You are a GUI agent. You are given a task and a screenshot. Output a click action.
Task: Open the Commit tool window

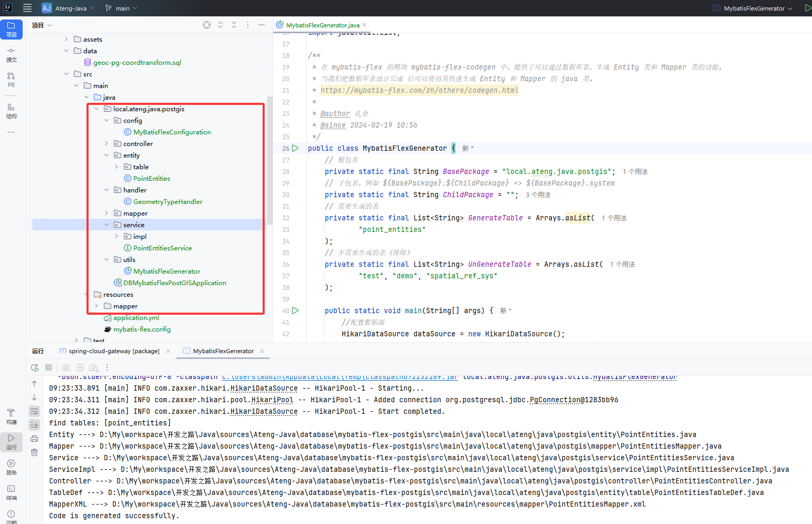pyautogui.click(x=11, y=55)
